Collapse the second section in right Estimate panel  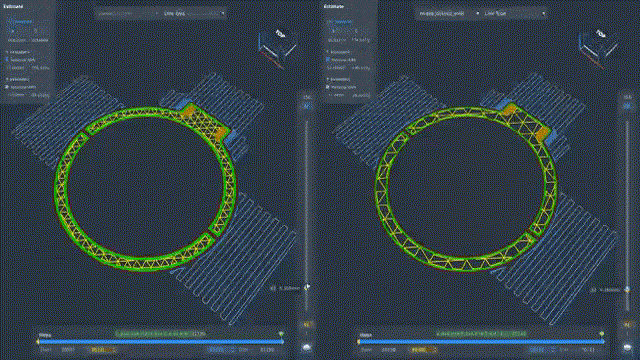[x=328, y=79]
